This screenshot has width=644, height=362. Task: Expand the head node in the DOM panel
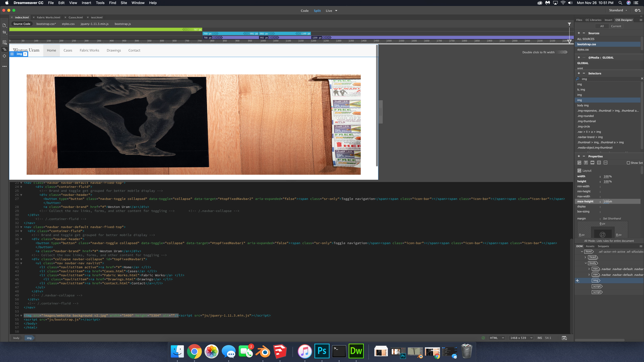[585, 257]
